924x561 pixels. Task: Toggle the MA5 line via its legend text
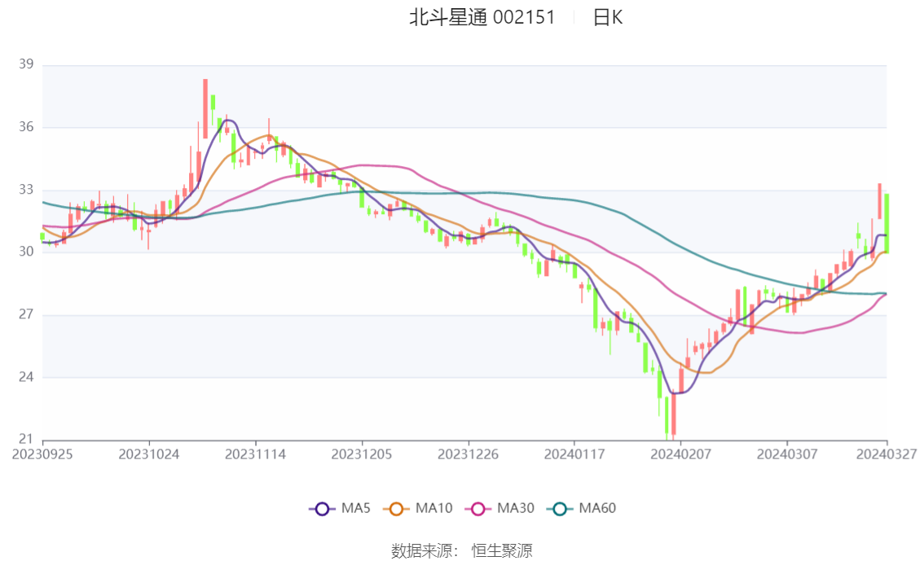point(356,509)
